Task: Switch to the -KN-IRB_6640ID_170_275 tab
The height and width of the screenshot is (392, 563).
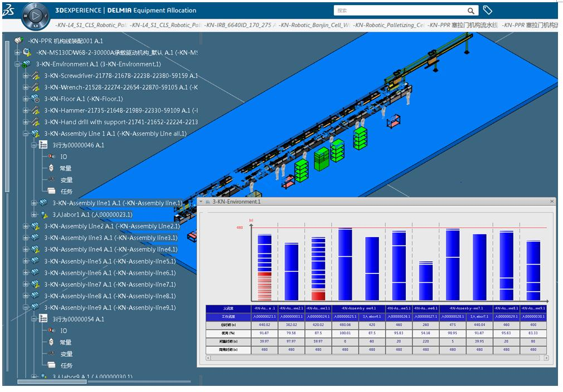Action: point(240,25)
